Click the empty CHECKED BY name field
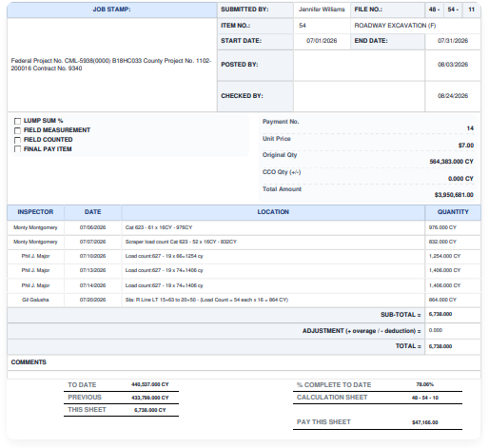Viewport: 489px width, 448px height. tap(359, 96)
